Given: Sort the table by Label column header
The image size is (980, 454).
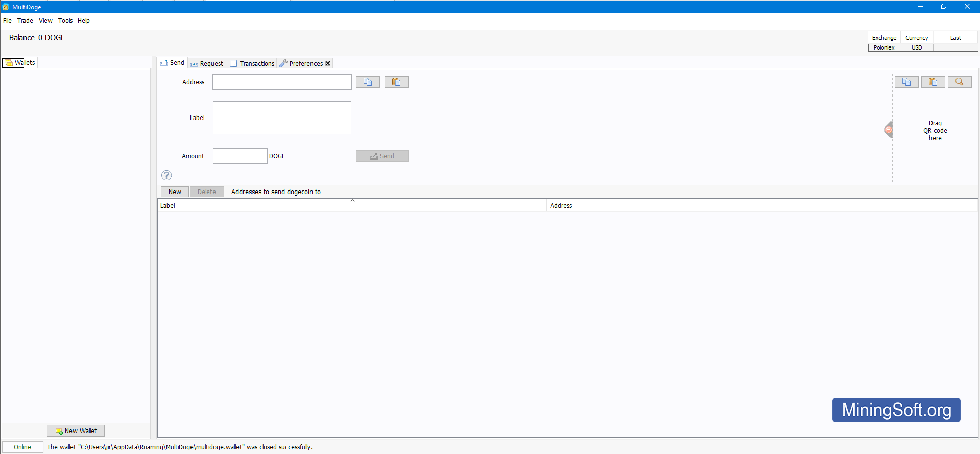Looking at the screenshot, I should [352, 205].
